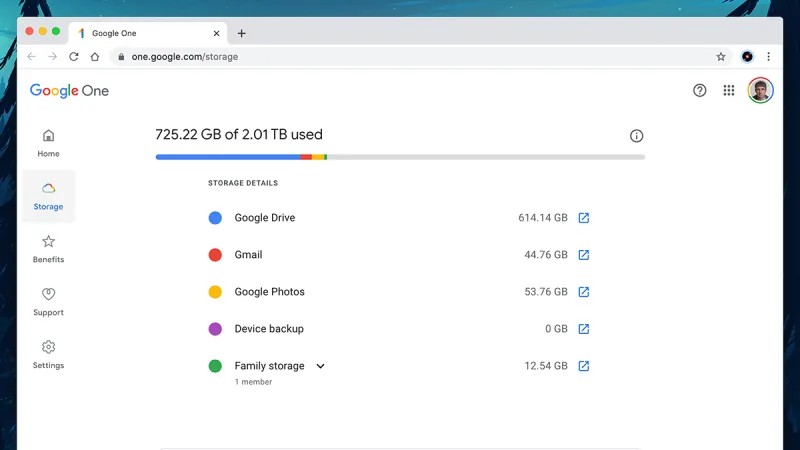This screenshot has height=450, width=800.
Task: Go to browser home page
Action: (x=95, y=57)
